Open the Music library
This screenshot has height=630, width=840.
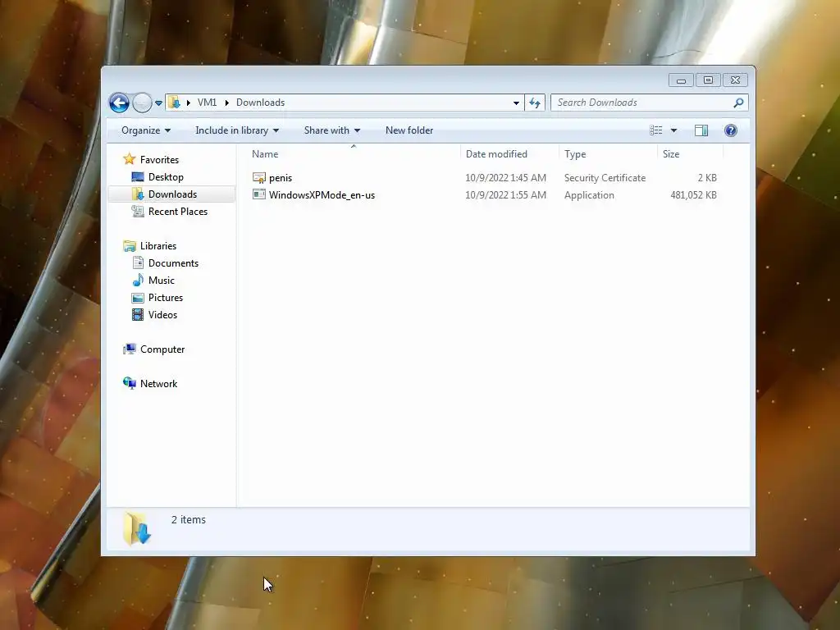click(x=162, y=281)
